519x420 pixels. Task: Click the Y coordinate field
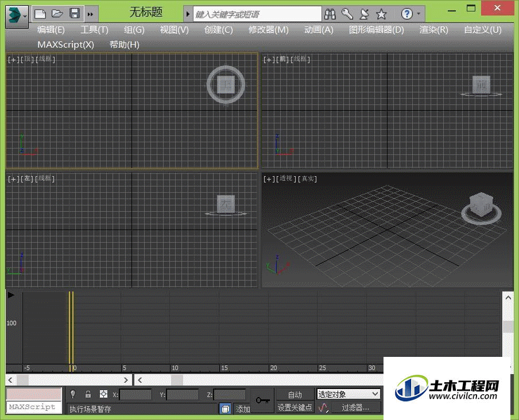pos(183,395)
